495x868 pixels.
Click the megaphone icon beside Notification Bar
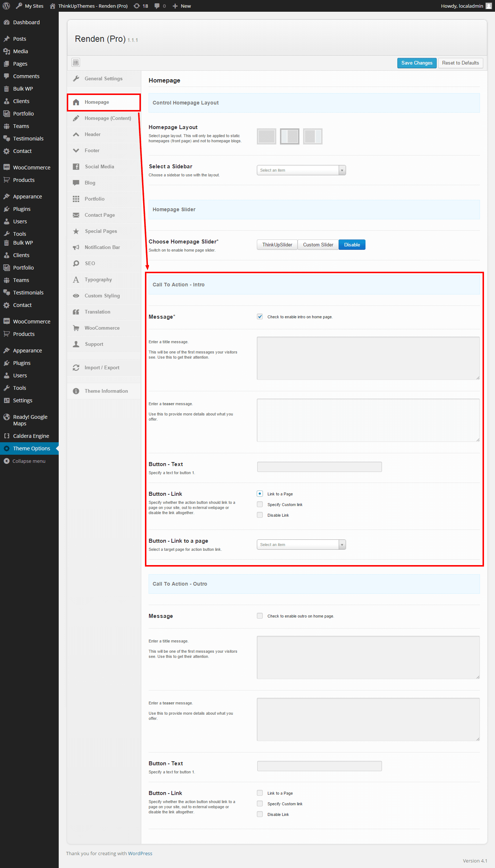pos(76,247)
